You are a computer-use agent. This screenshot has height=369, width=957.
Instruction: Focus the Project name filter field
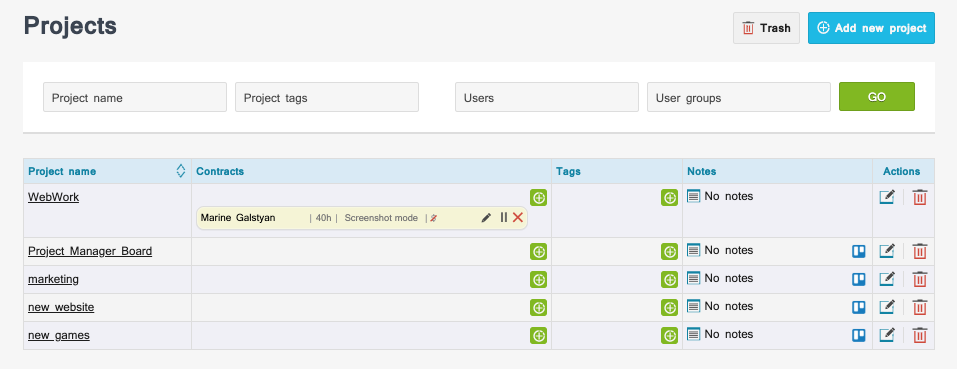pos(135,97)
